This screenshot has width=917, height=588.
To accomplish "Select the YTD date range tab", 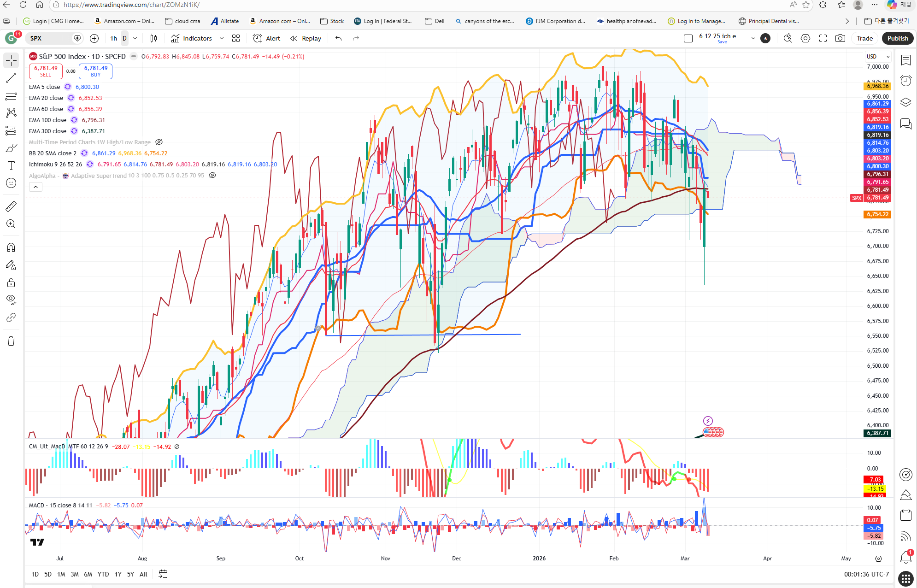I will [103, 574].
